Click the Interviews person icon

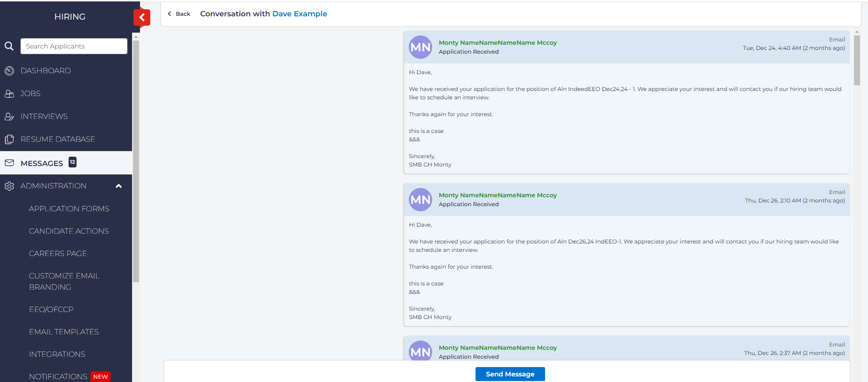click(x=9, y=117)
